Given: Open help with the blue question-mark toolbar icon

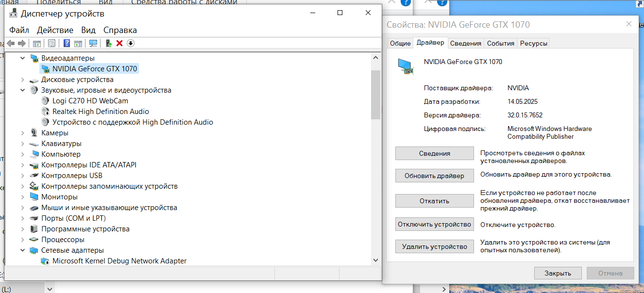Looking at the screenshot, I should point(67,43).
